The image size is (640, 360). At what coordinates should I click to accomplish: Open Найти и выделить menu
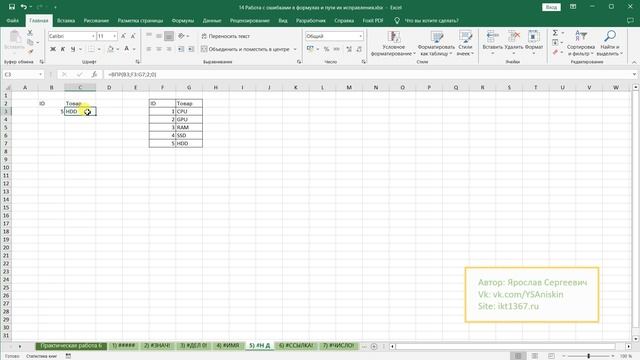pyautogui.click(x=609, y=43)
